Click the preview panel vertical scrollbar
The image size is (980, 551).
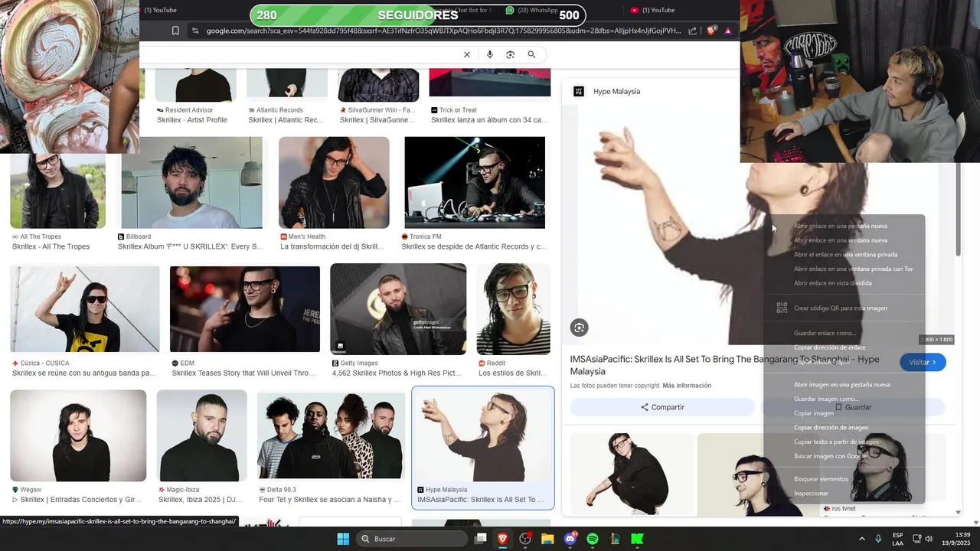[958, 210]
